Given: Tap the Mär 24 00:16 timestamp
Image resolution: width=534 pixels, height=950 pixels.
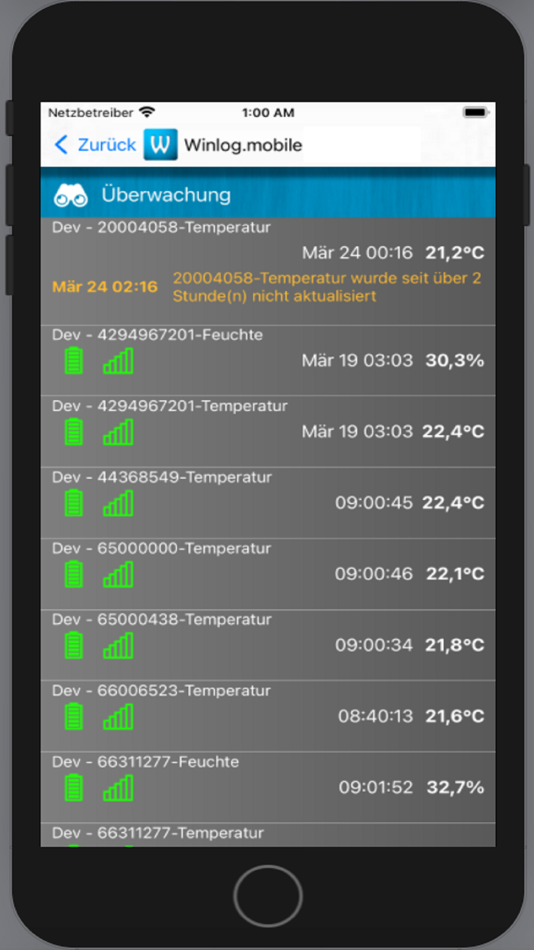Looking at the screenshot, I should tap(358, 253).
